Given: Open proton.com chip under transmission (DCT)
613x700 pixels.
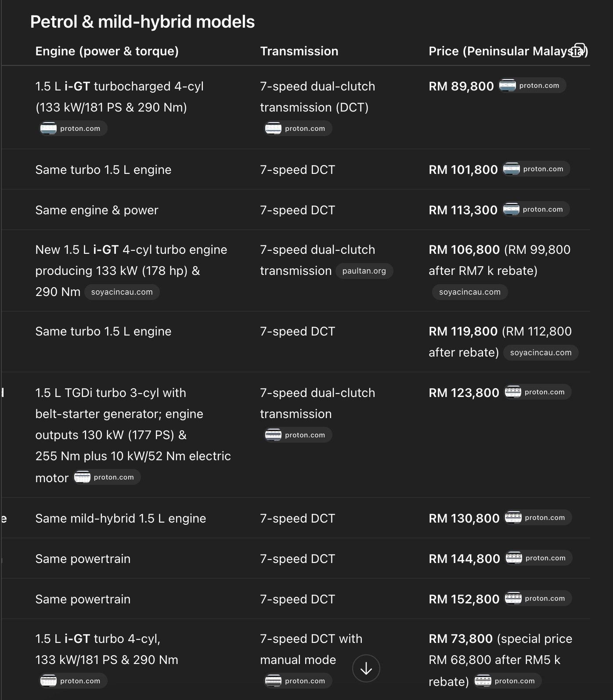Looking at the screenshot, I should [298, 128].
